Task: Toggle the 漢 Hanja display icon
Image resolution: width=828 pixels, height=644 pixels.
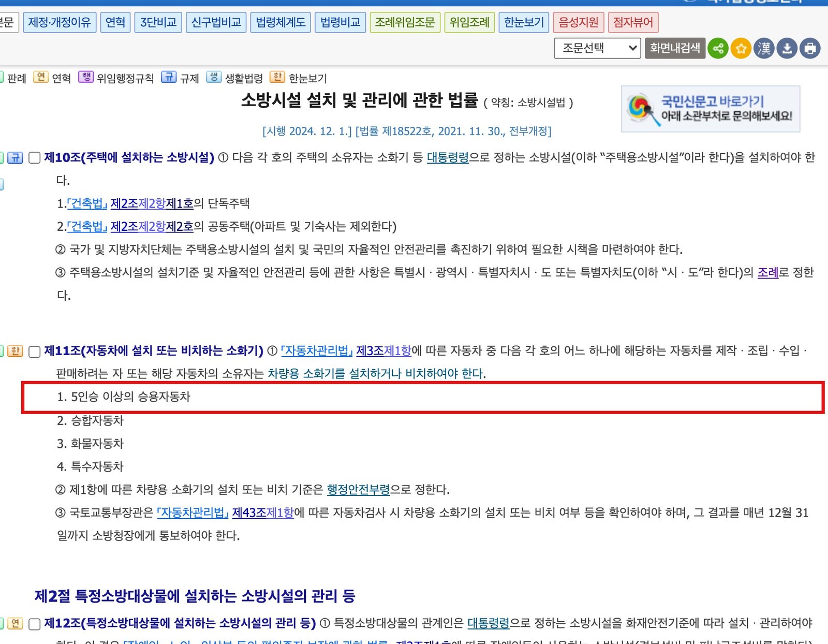Action: pos(764,49)
